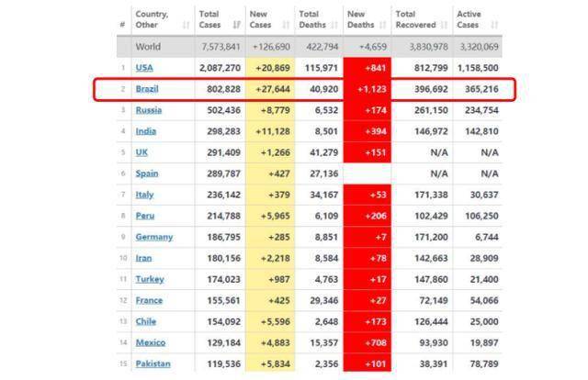Screen dimensions: 588x380
Task: Sort by Active Cases column icon
Action: tap(494, 25)
